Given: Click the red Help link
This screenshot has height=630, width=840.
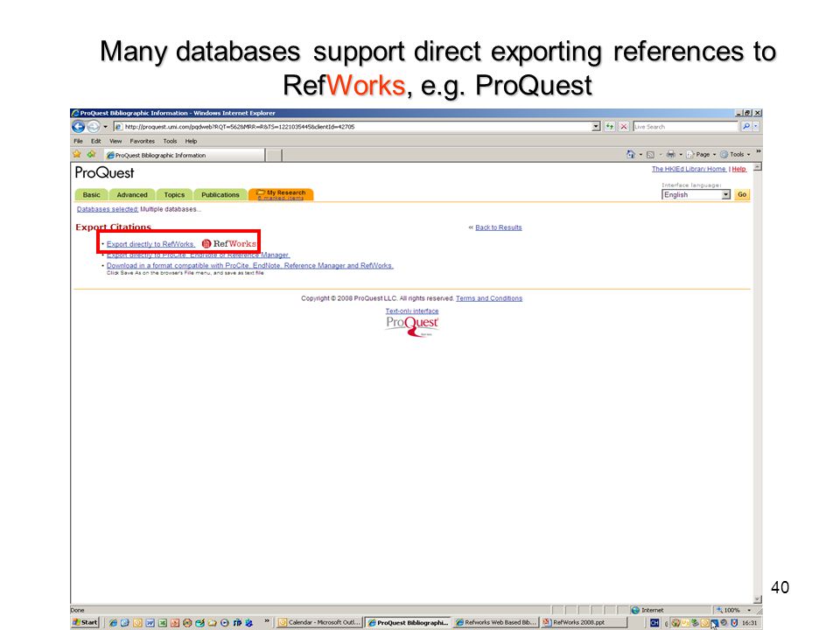Looking at the screenshot, I should click(738, 169).
